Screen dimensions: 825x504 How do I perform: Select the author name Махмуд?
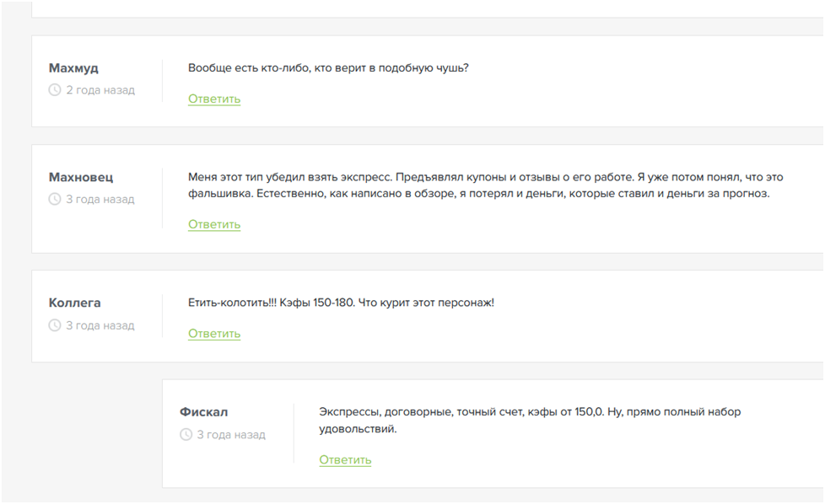[73, 68]
